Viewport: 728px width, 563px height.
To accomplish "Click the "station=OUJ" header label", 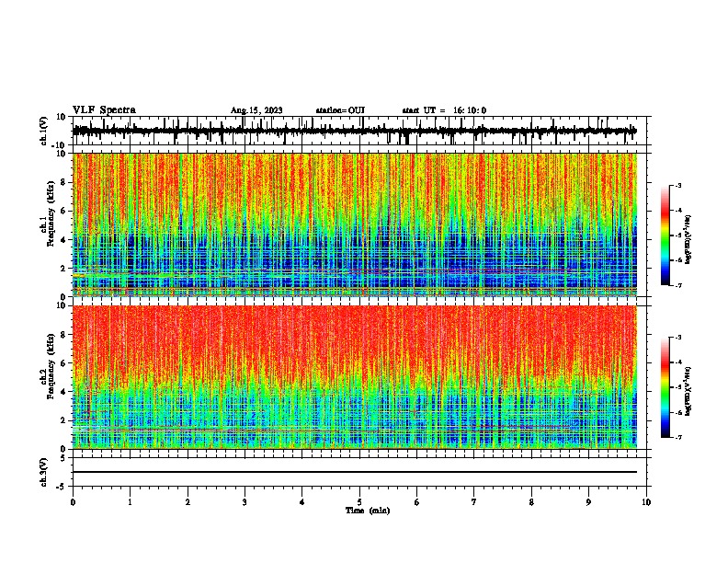I will [340, 110].
